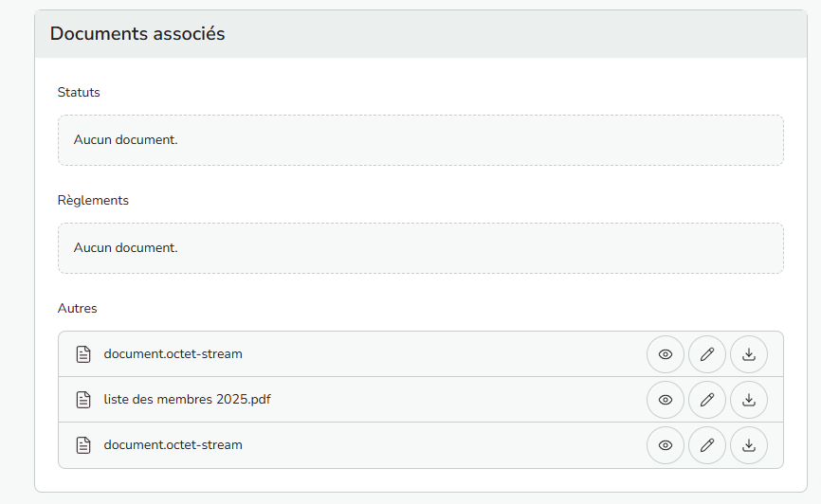
Task: Click file icon beside liste des membres 2025.pdf
Action: [x=83, y=400]
